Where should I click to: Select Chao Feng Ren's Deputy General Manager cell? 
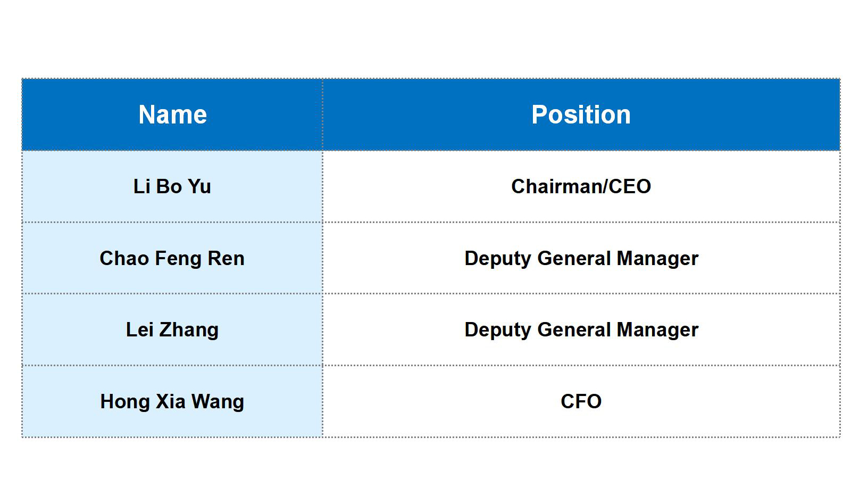coord(581,259)
